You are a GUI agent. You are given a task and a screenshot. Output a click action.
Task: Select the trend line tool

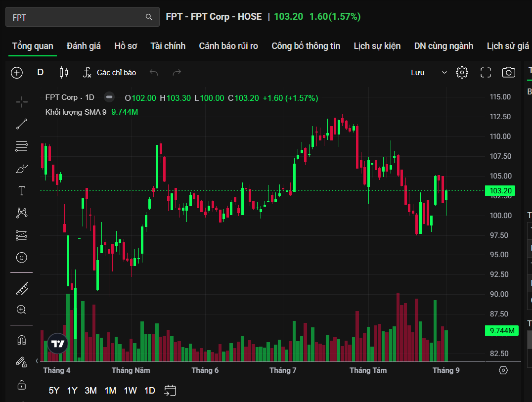coord(22,124)
